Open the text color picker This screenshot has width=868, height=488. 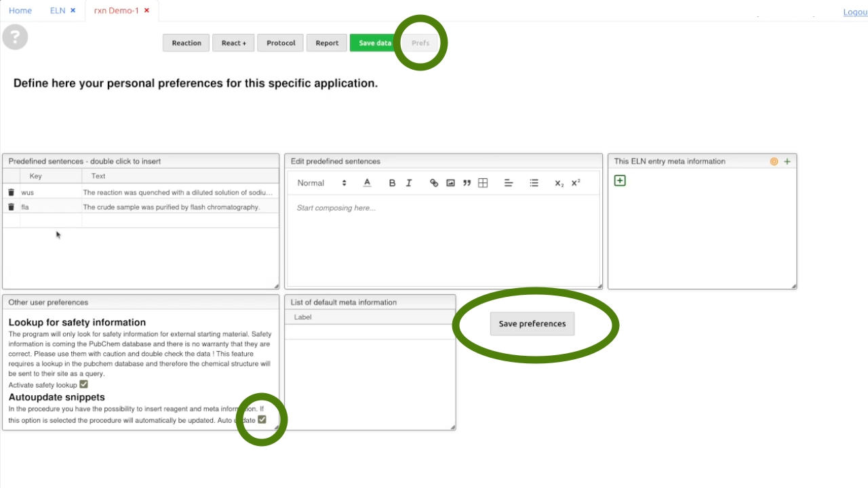pyautogui.click(x=367, y=183)
